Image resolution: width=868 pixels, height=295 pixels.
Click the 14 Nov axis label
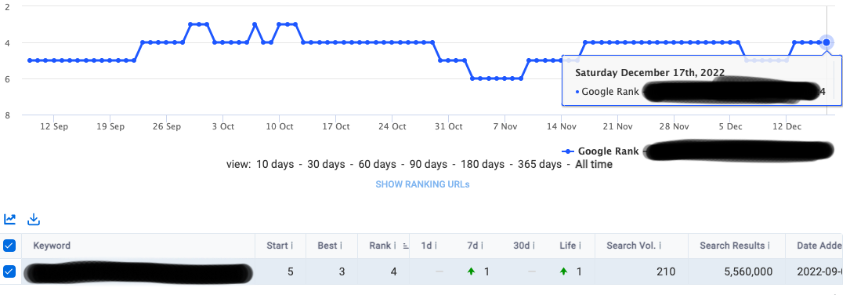point(562,126)
